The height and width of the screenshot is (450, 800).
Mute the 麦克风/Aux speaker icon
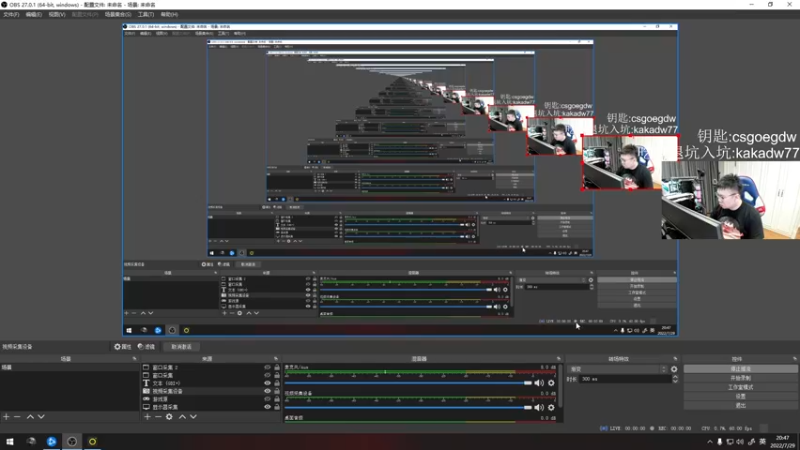[539, 383]
